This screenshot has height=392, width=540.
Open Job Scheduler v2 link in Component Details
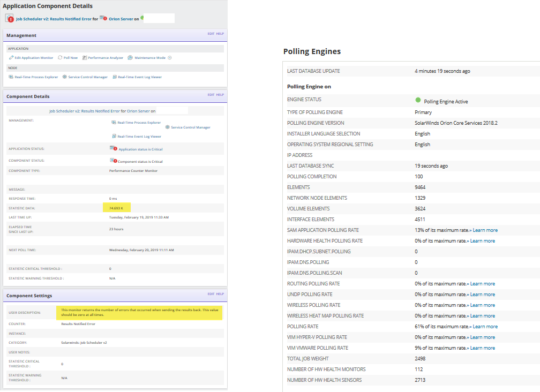click(x=85, y=111)
